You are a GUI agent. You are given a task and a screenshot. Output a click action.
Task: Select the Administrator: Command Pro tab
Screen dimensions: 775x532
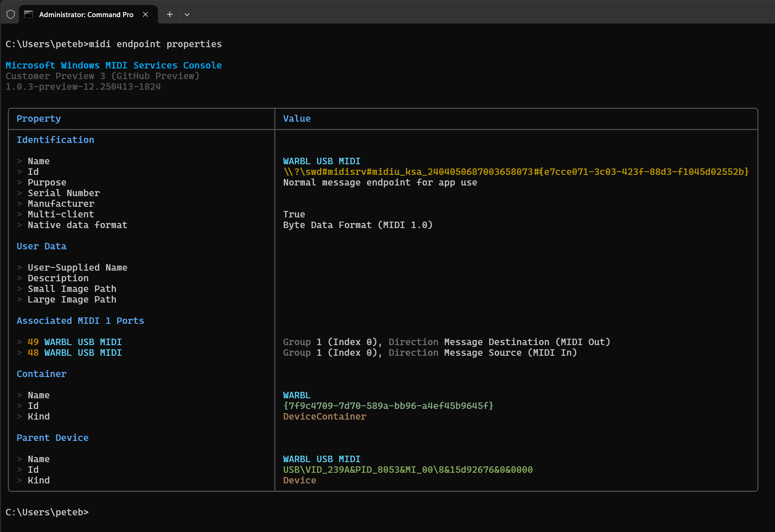[x=86, y=14]
